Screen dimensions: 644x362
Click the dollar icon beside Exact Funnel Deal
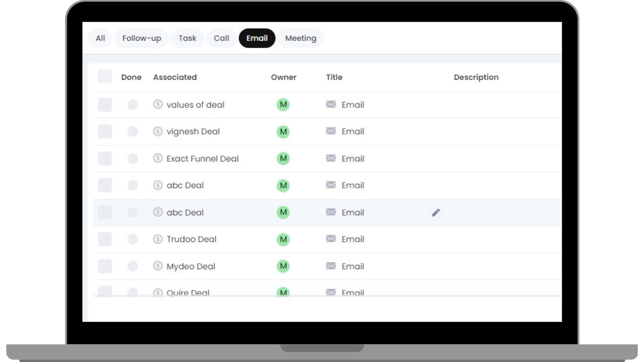coord(158,158)
